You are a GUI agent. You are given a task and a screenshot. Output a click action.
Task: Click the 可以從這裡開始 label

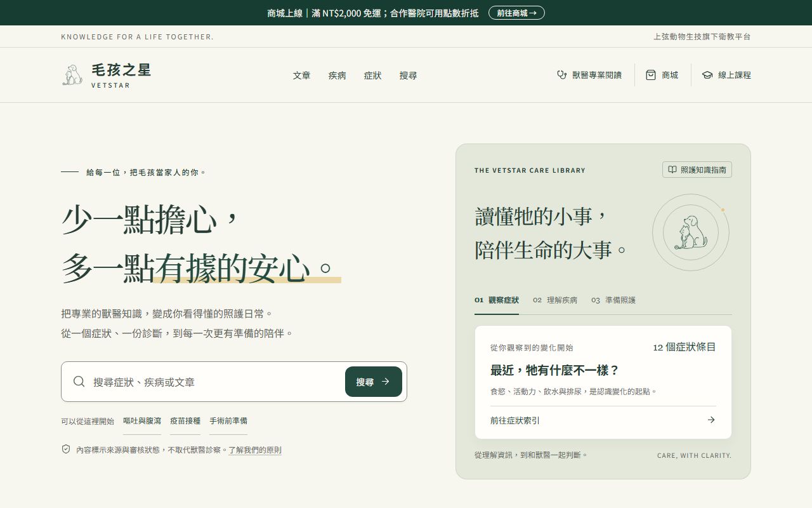pyautogui.click(x=88, y=421)
